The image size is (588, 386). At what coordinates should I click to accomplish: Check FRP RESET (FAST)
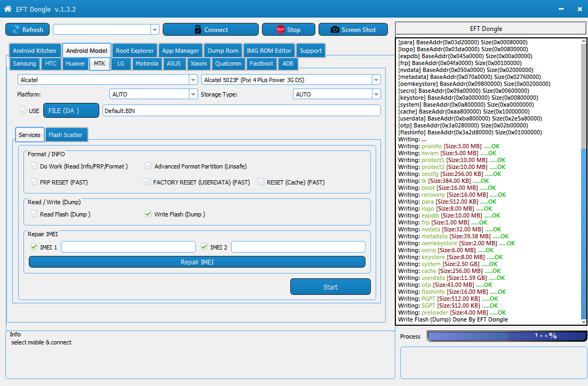[34, 182]
